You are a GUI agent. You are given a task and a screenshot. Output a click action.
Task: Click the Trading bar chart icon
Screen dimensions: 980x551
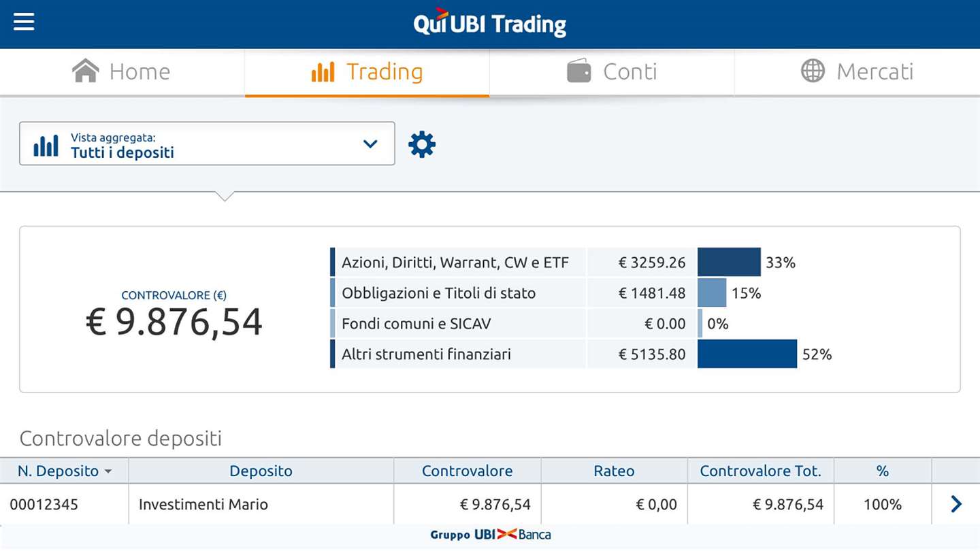(323, 71)
